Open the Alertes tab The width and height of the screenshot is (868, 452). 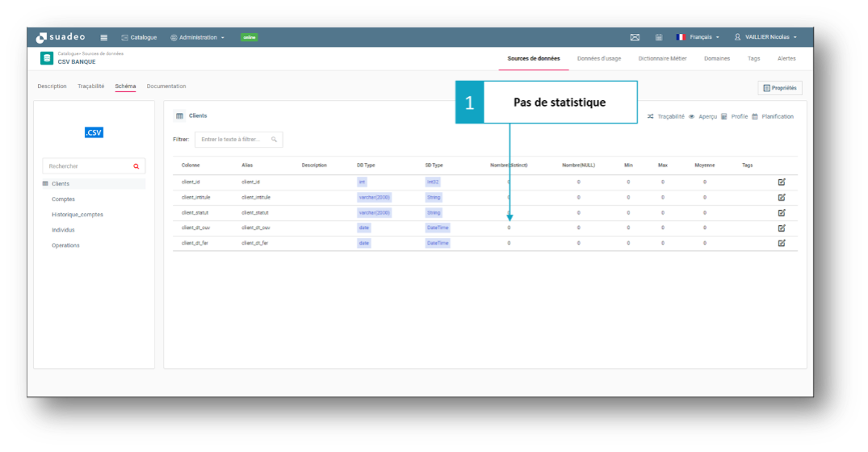pos(786,59)
